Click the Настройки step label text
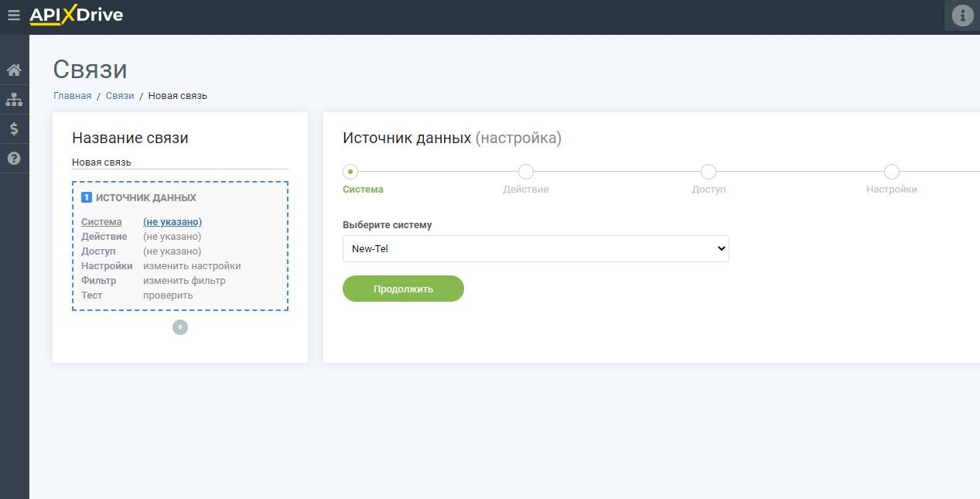 [892, 190]
